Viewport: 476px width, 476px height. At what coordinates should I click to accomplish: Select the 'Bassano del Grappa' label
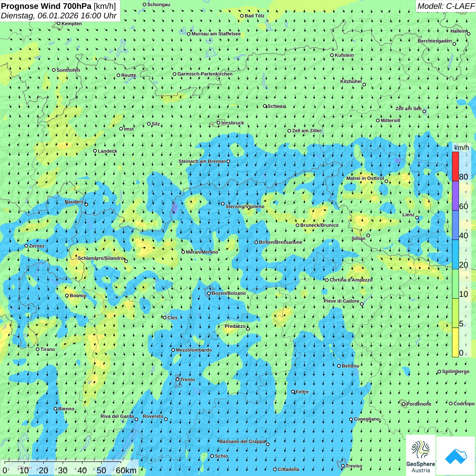pyautogui.click(x=242, y=441)
